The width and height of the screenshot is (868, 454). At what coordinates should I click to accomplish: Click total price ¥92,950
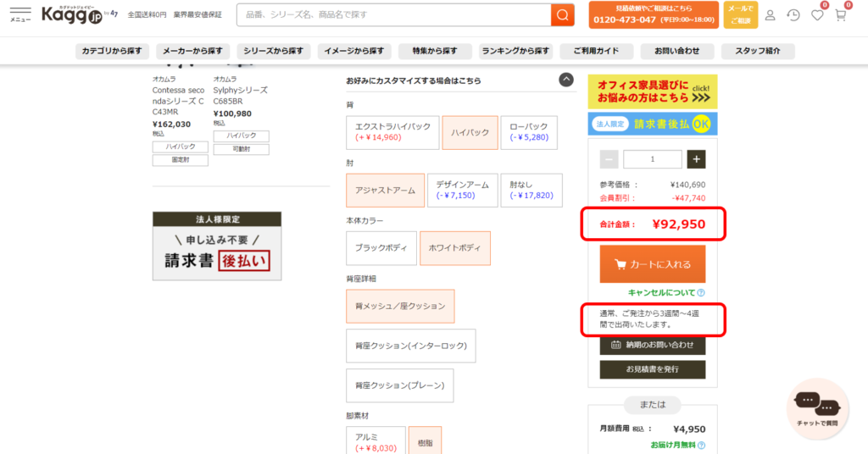(679, 224)
